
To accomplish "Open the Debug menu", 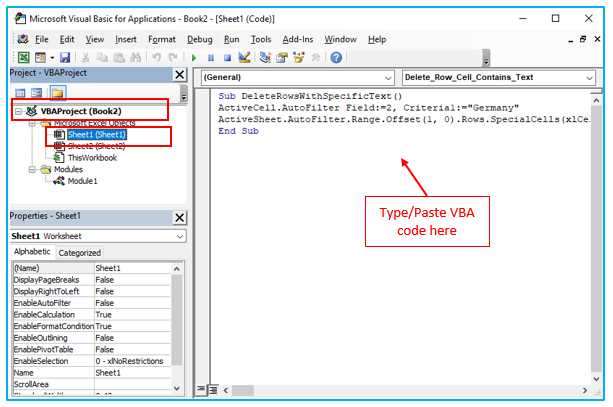I will click(199, 39).
